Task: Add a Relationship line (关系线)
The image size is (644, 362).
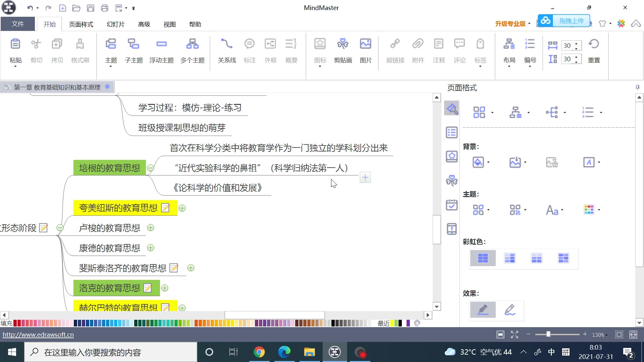Action: (227, 44)
